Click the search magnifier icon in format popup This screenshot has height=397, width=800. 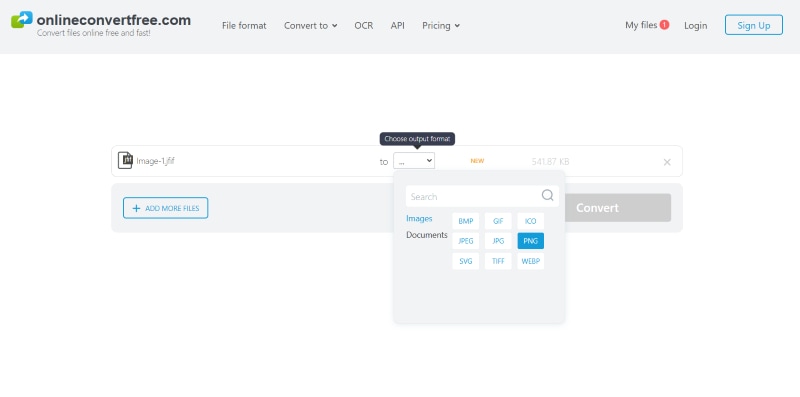click(547, 195)
